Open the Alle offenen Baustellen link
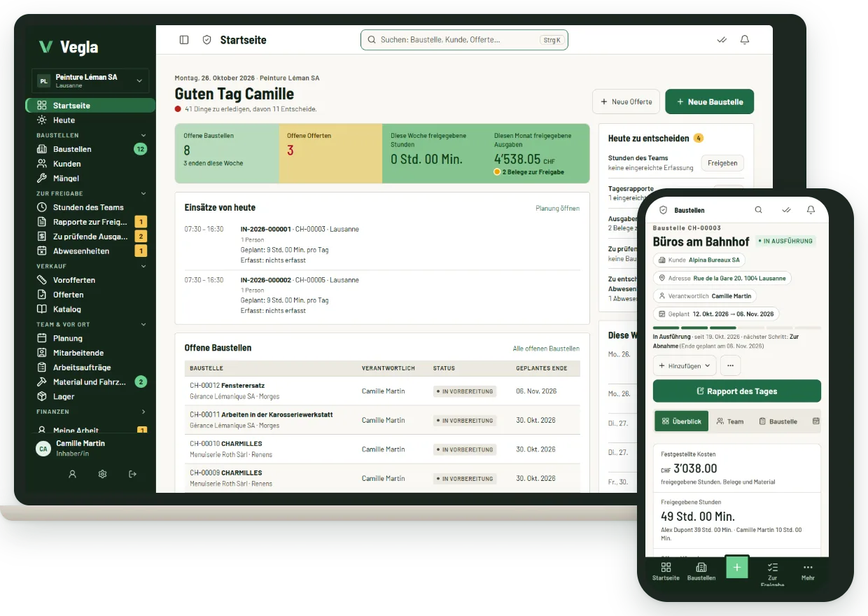The image size is (868, 616). pos(546,349)
